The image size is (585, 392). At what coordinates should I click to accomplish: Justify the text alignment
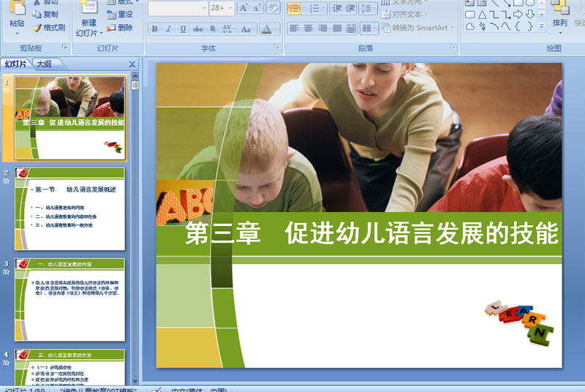337,29
